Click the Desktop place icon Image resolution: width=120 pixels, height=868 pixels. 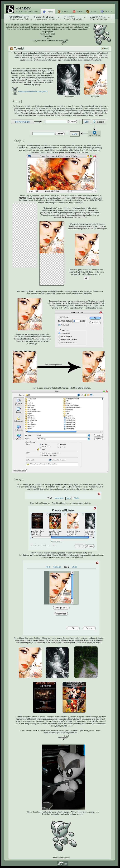18,410
